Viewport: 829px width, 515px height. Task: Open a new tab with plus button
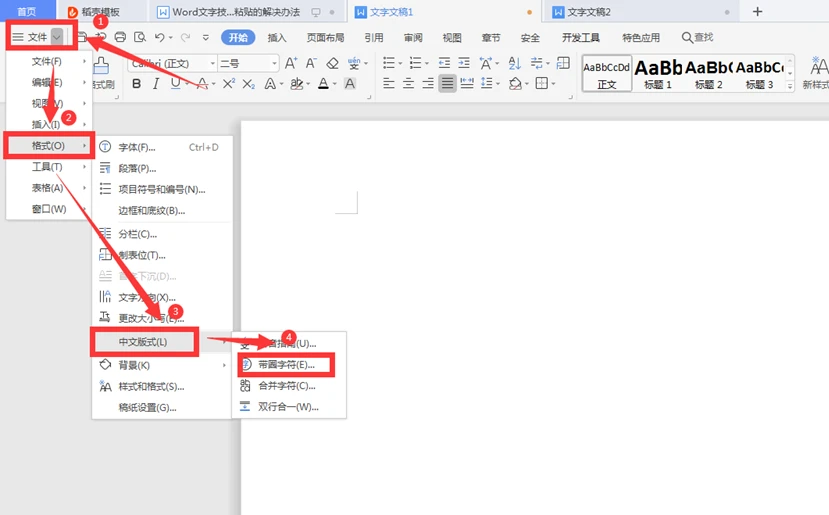(757, 12)
